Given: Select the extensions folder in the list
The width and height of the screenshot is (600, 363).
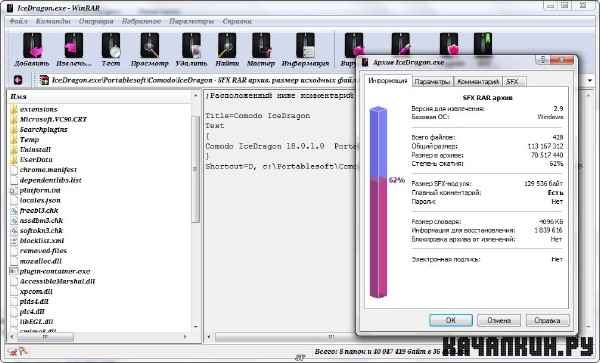Looking at the screenshot, I should (38, 109).
